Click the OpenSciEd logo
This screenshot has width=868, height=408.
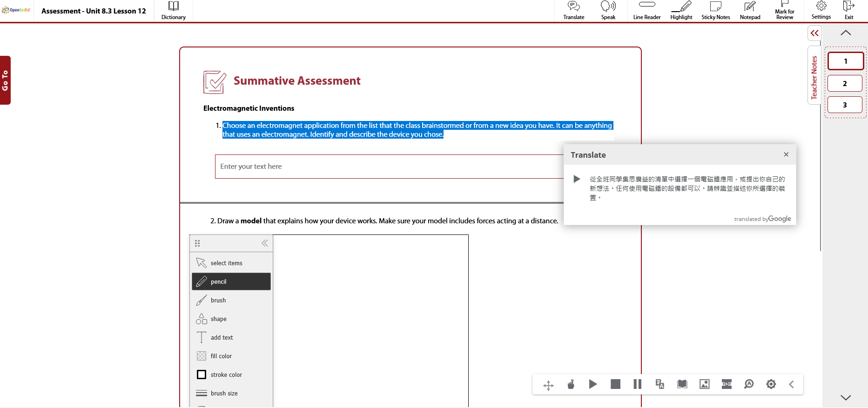click(16, 10)
